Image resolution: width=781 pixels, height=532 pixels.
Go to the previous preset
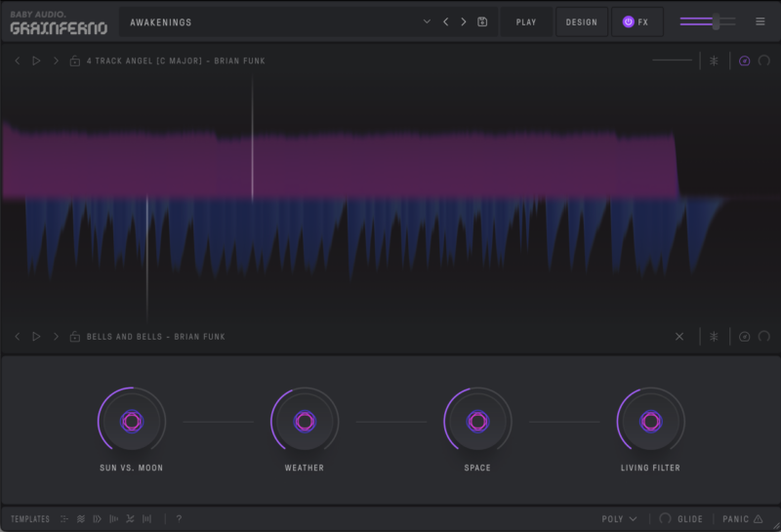[x=446, y=21]
